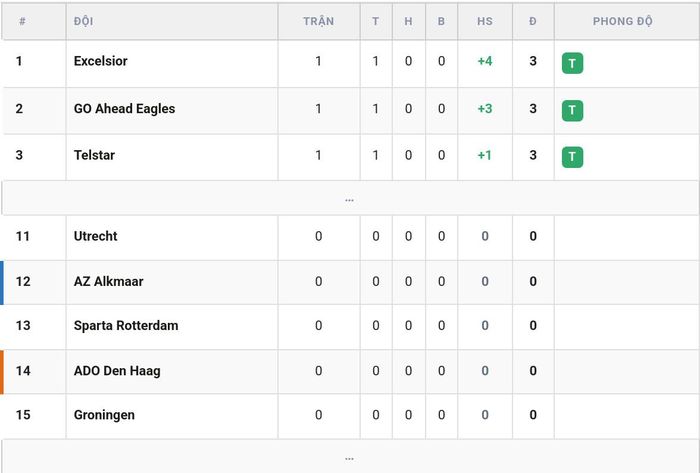Select the Telstar team name
The height and width of the screenshot is (473, 700).
point(94,155)
